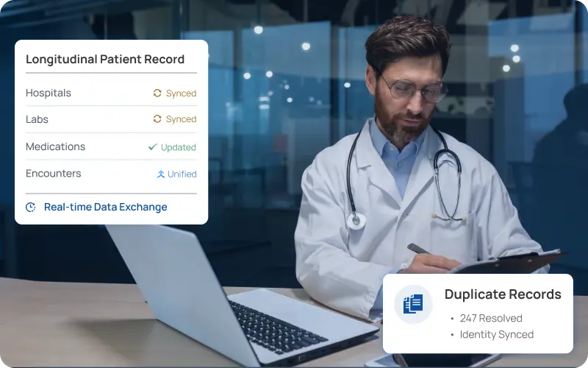Click the Hospitals row label
This screenshot has width=588, height=368.
pyautogui.click(x=49, y=93)
